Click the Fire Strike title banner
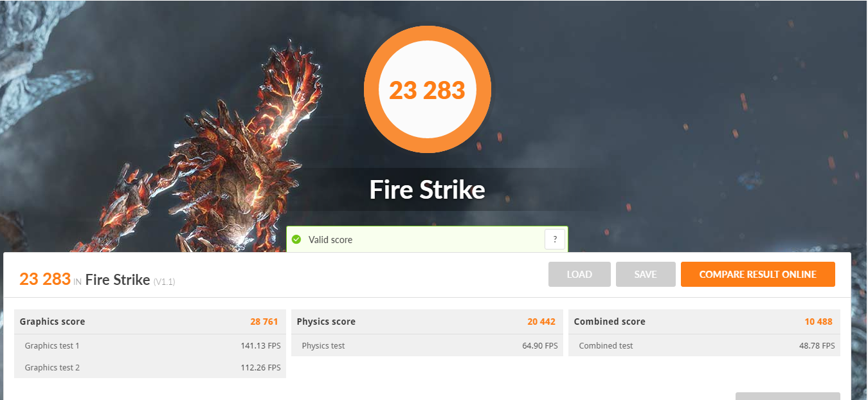This screenshot has height=400, width=868. (x=428, y=190)
